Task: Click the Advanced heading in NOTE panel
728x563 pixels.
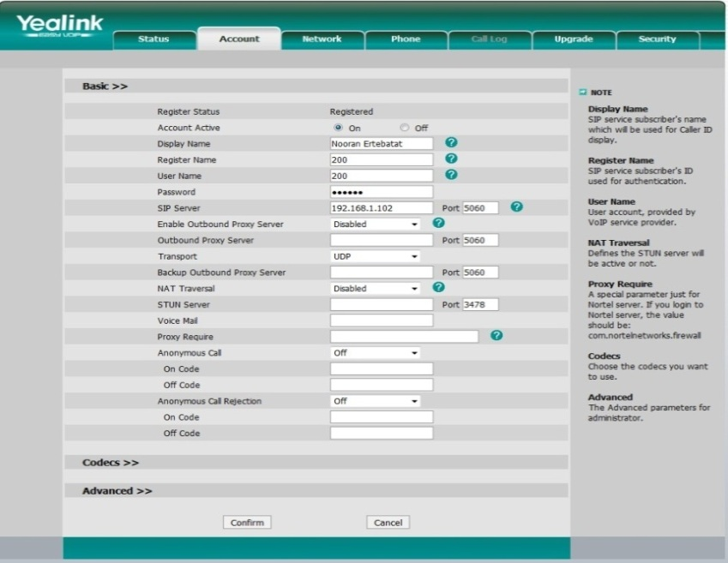Action: (x=610, y=398)
